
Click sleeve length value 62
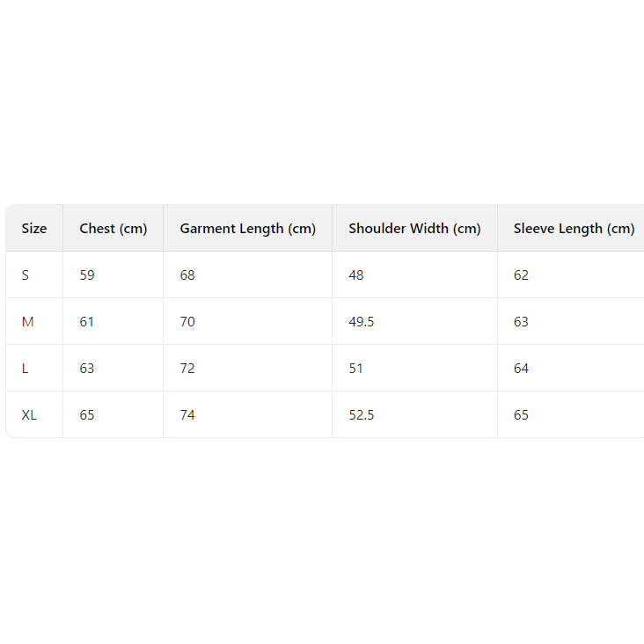[522, 275]
